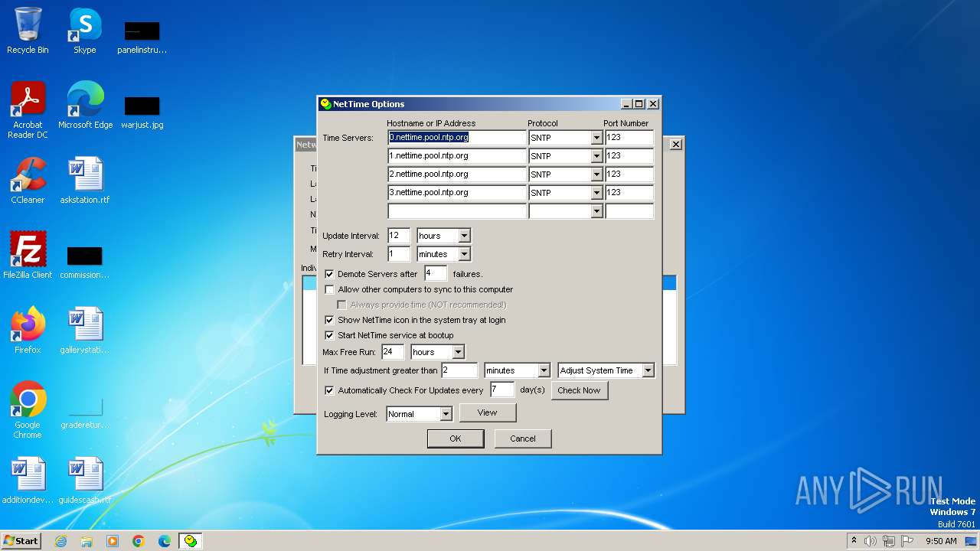Enable Allow other computers to sync

tap(330, 289)
